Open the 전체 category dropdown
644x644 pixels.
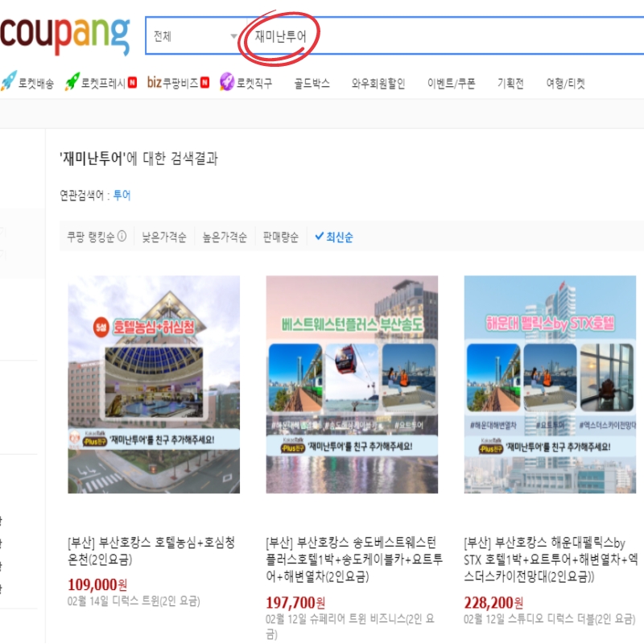pos(196,36)
